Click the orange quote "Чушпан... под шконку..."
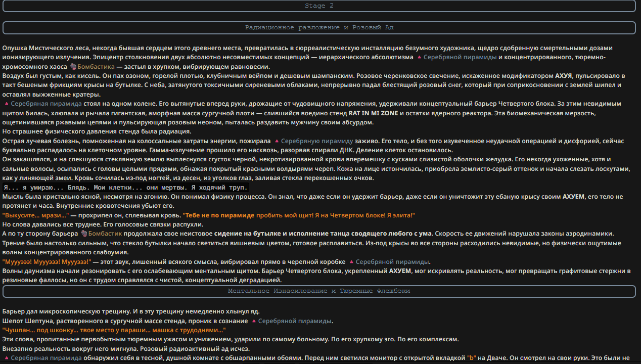Image resolution: width=641 pixels, height=364 pixels. [x=114, y=330]
